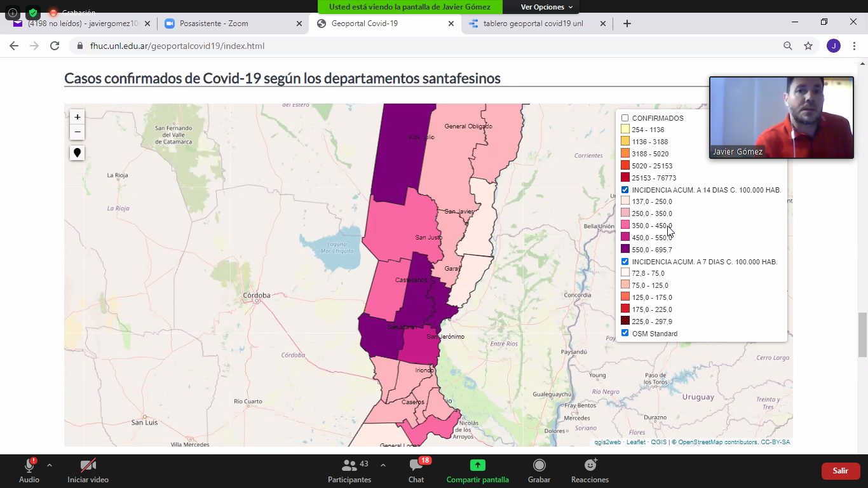Click Iniciar video camera icon
This screenshot has width=868, height=488.
88,470
